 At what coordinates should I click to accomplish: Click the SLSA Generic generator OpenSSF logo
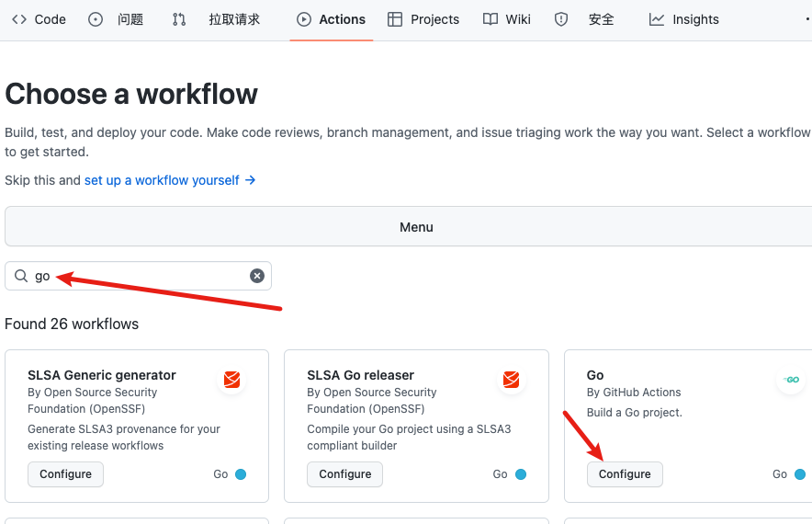click(x=232, y=380)
